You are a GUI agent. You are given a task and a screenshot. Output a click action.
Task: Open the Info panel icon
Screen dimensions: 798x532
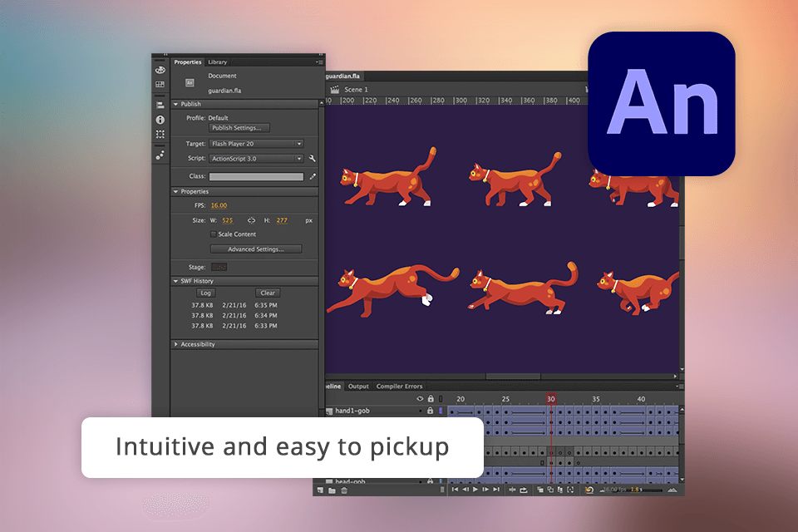(x=160, y=120)
